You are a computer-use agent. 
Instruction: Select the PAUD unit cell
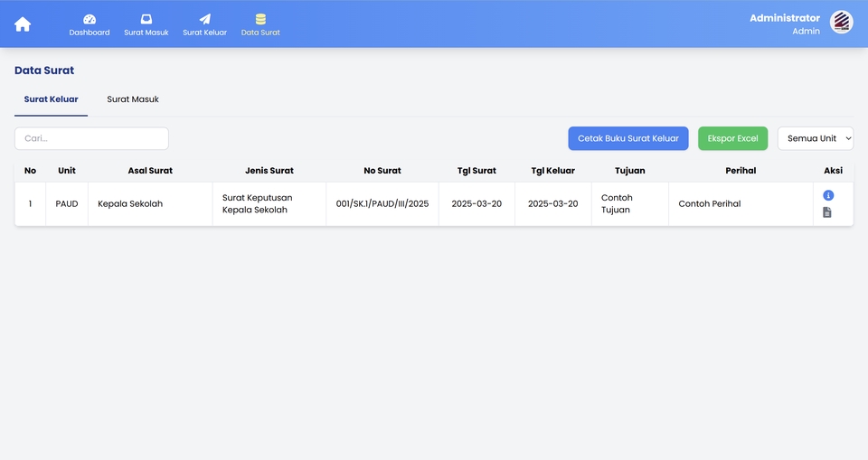coord(66,203)
